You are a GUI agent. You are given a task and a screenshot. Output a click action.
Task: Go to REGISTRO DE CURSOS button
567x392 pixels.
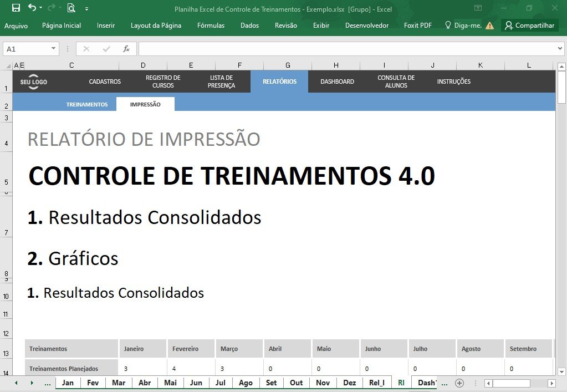tap(163, 82)
